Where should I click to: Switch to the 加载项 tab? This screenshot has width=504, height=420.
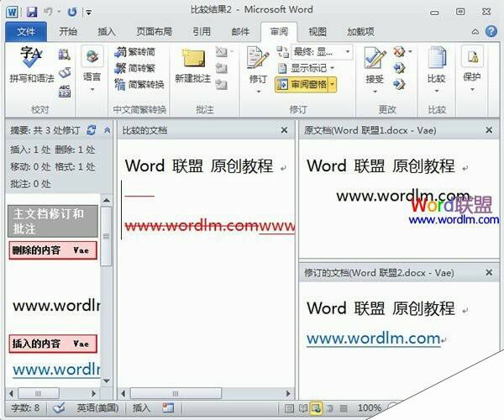[360, 31]
